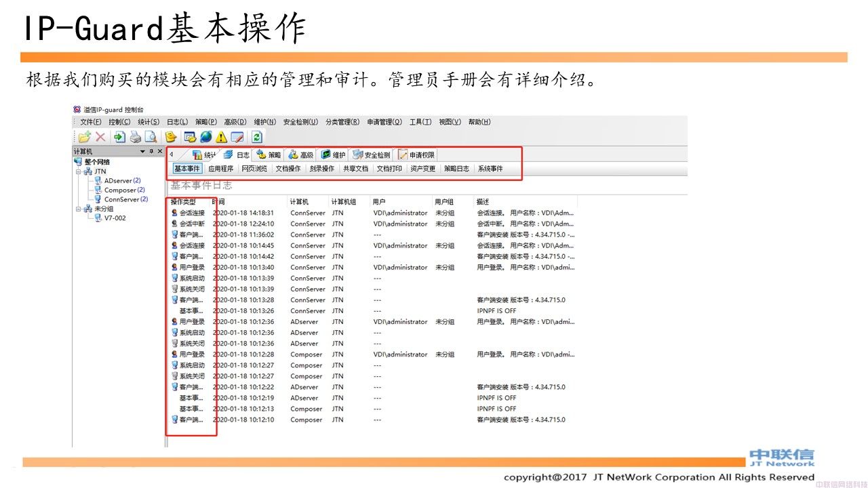Select the 资产变更 log sub-tab
The image size is (868, 488).
[x=423, y=169]
